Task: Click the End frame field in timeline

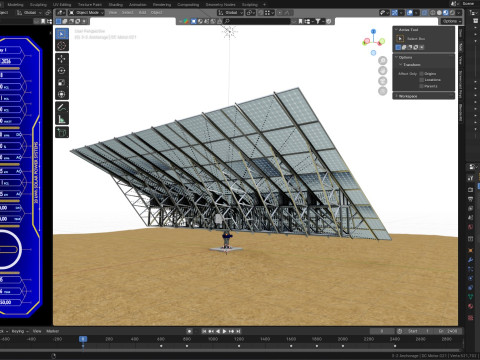Action: tap(448, 331)
